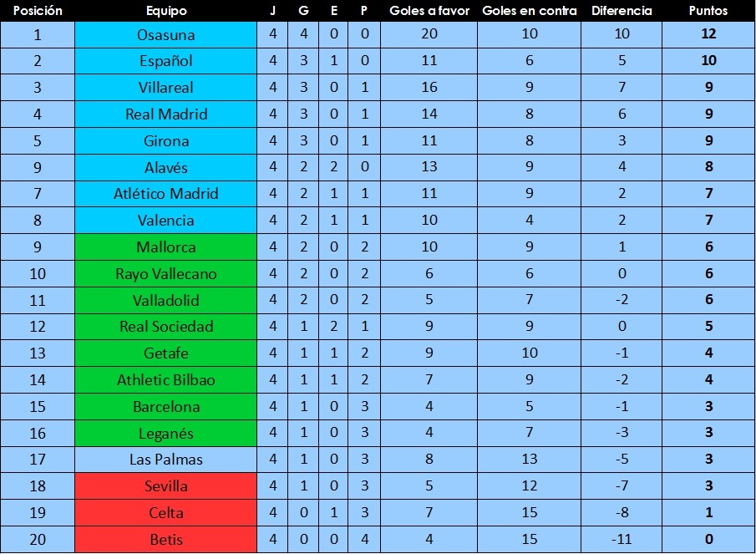Select Osasuna's 12 points cell
Screen dimensions: 756x554
[x=708, y=33]
